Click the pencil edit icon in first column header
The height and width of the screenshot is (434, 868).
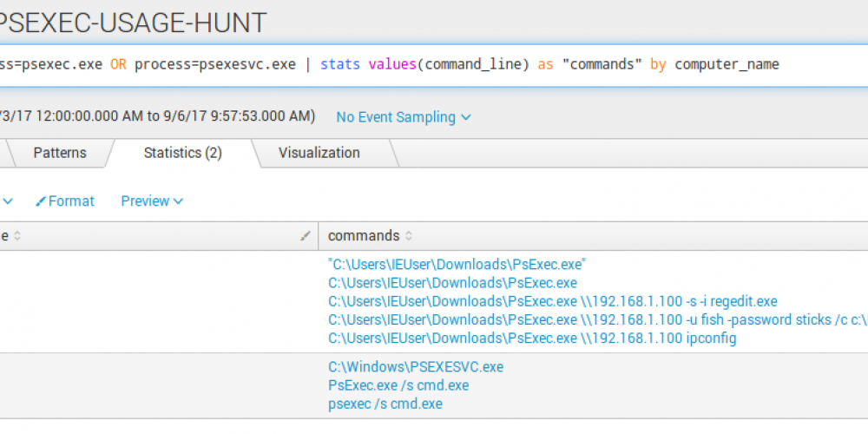pyautogui.click(x=305, y=236)
